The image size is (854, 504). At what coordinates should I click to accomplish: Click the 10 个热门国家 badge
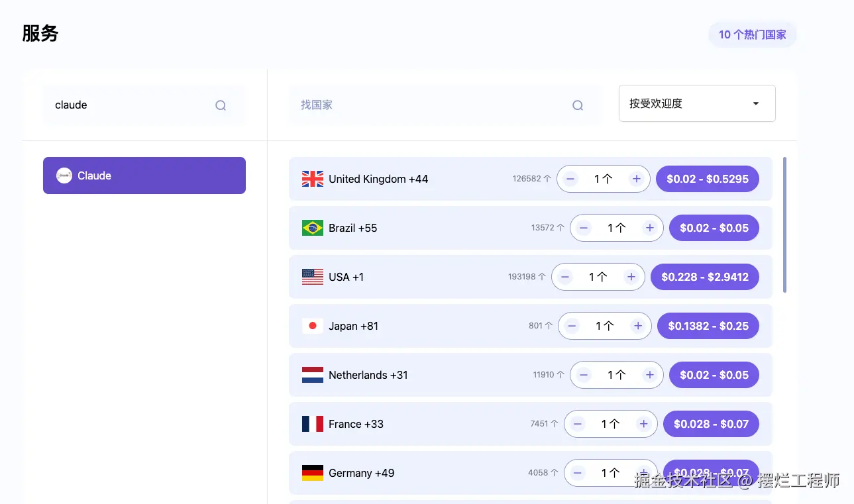753,34
